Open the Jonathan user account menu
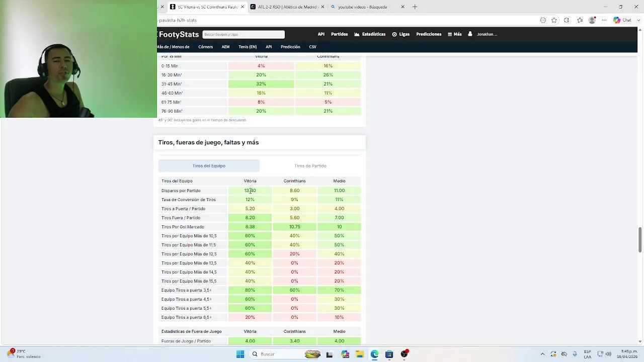The image size is (644, 362). click(x=482, y=34)
